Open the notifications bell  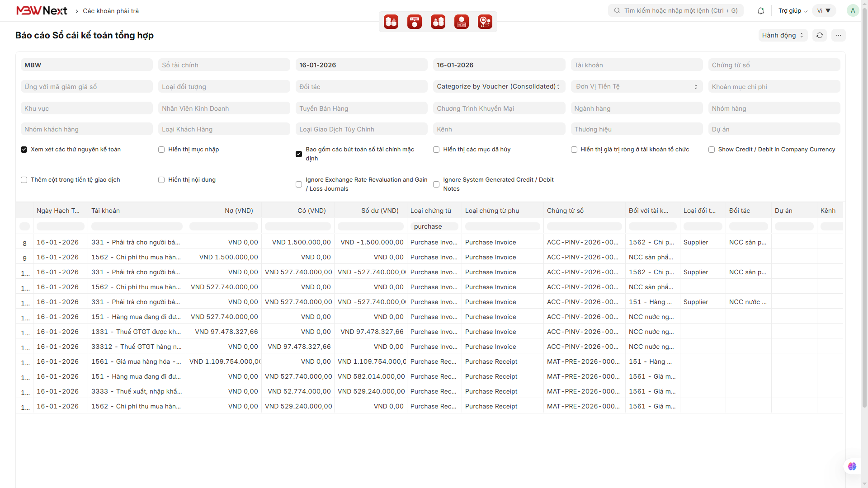click(x=761, y=11)
